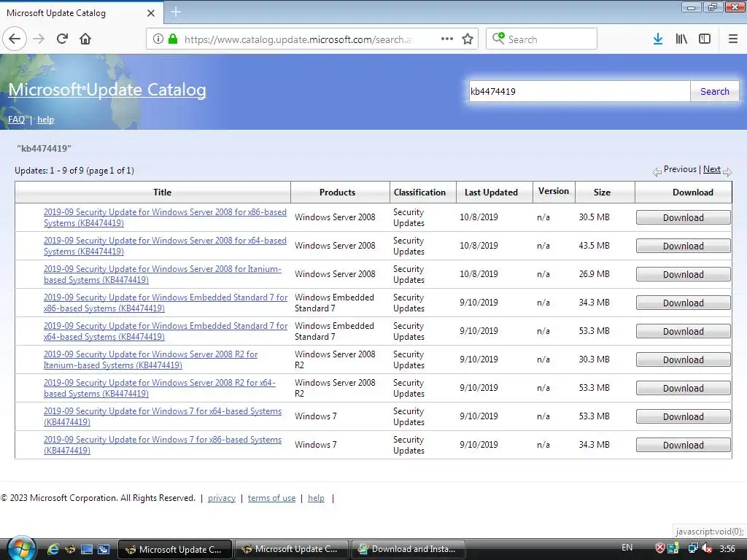Click the browser URL address field
The width and height of the screenshot is (747, 560).
298,39
